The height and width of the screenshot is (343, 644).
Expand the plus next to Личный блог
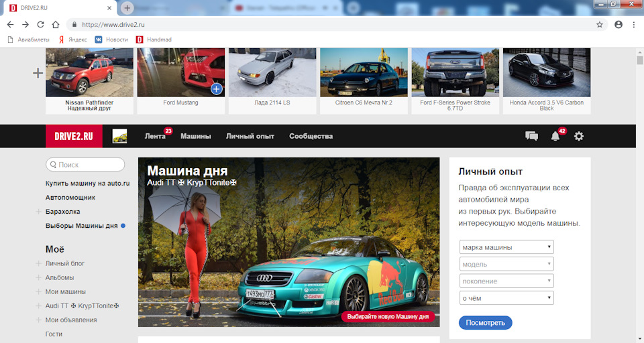coord(38,263)
